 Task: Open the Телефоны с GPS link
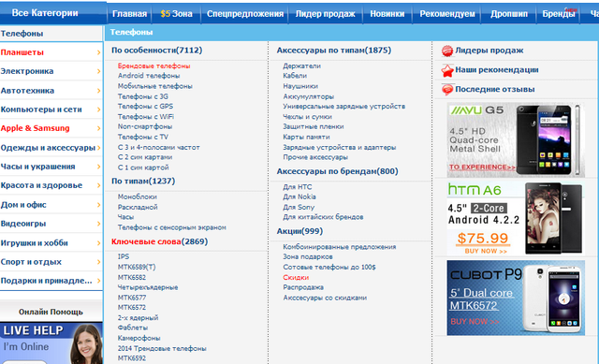[x=145, y=107]
